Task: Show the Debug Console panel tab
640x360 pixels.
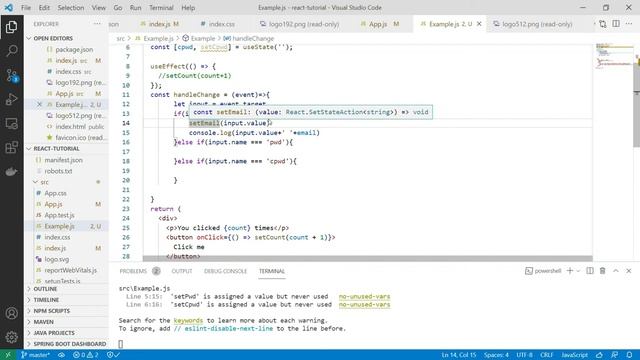Action: point(225,271)
